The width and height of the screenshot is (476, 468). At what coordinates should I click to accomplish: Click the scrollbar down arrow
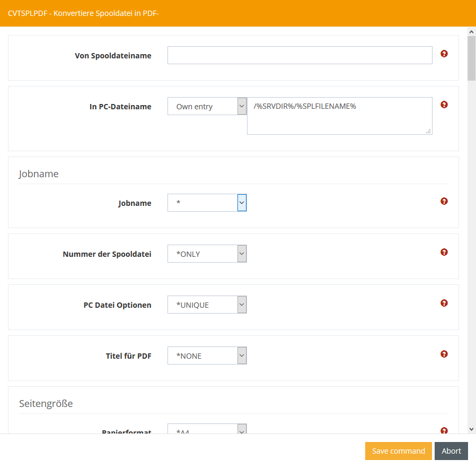(471, 429)
